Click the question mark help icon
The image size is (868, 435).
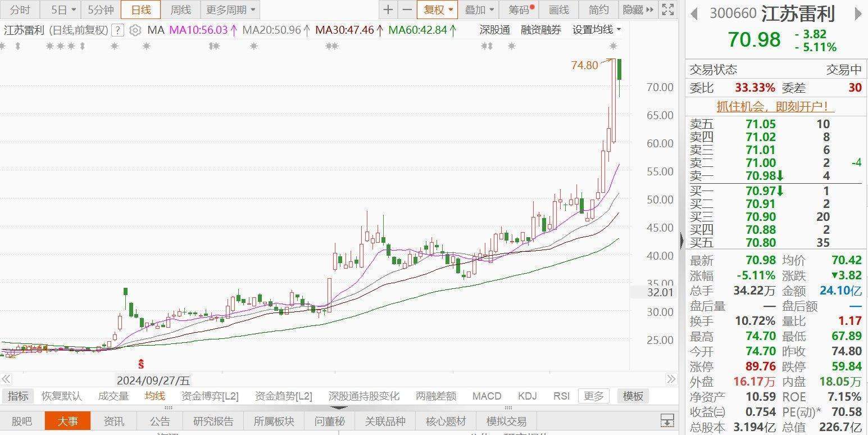click(117, 31)
